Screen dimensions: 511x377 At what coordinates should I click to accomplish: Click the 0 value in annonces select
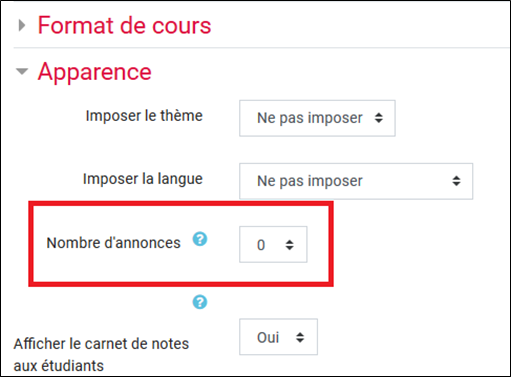(261, 245)
